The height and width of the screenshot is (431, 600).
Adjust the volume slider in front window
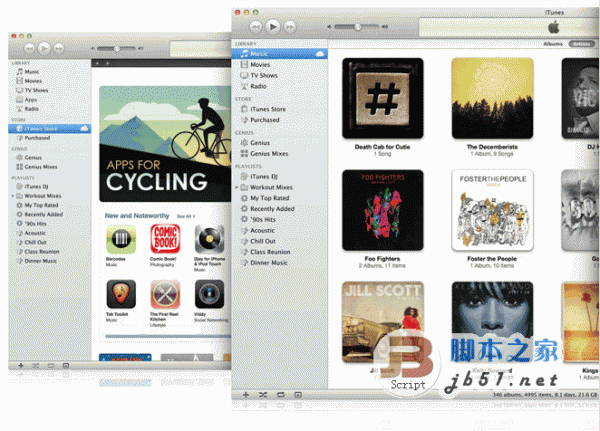(x=357, y=25)
